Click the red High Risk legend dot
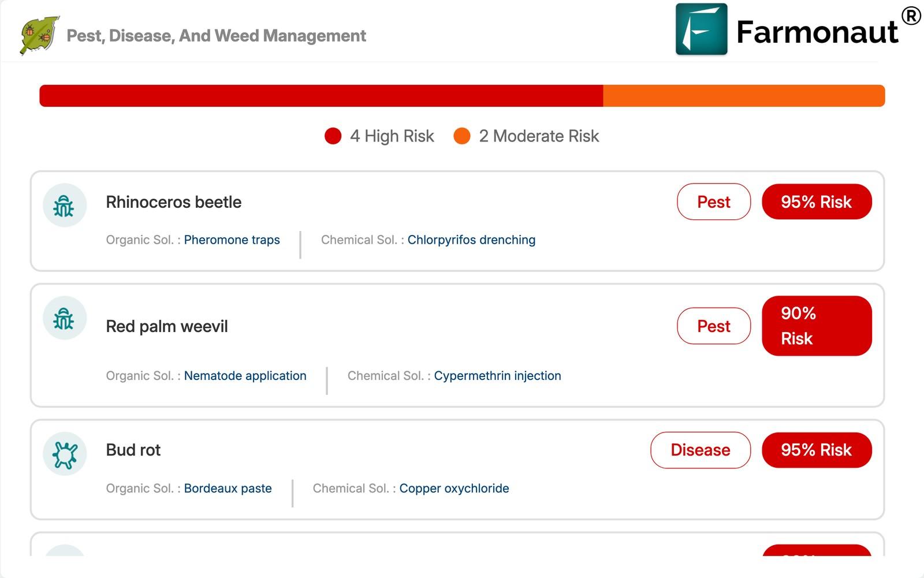Screen dimensions: 924x578 tap(333, 136)
